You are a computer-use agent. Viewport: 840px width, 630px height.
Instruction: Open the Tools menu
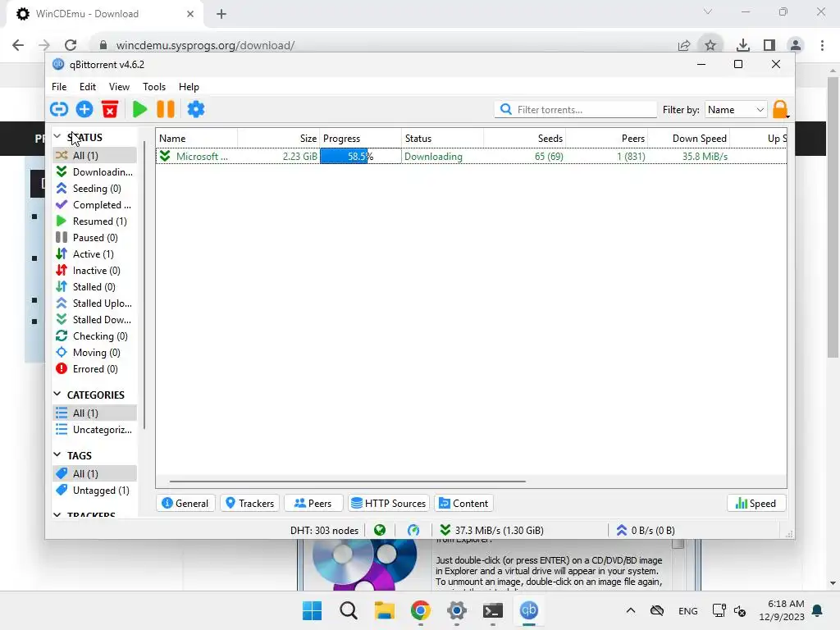(x=153, y=87)
